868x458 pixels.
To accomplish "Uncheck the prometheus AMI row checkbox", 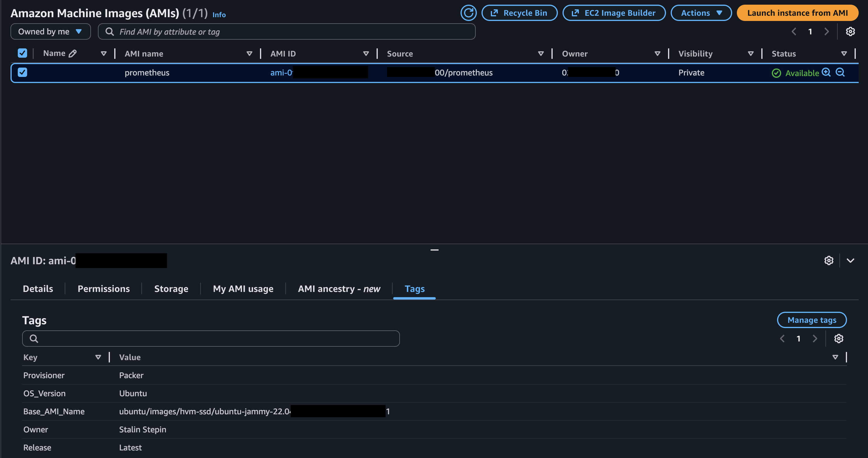I will (x=22, y=73).
